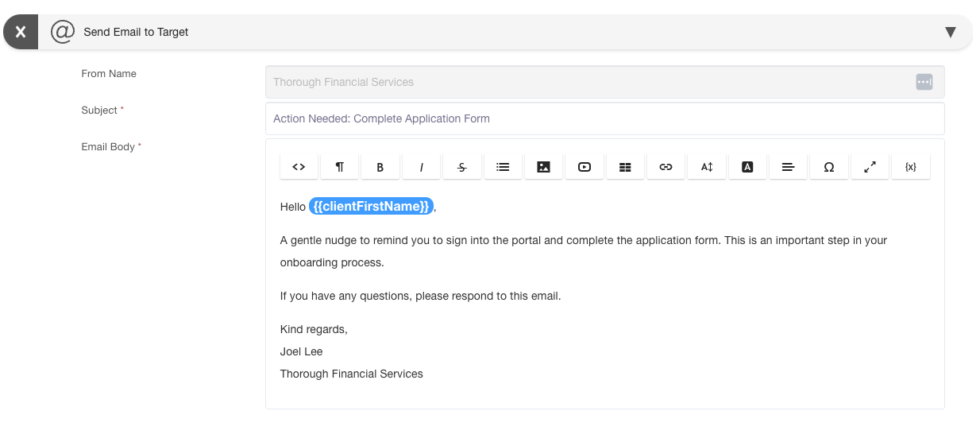The width and height of the screenshot is (980, 442).
Task: Toggle italic formatting
Action: [422, 167]
